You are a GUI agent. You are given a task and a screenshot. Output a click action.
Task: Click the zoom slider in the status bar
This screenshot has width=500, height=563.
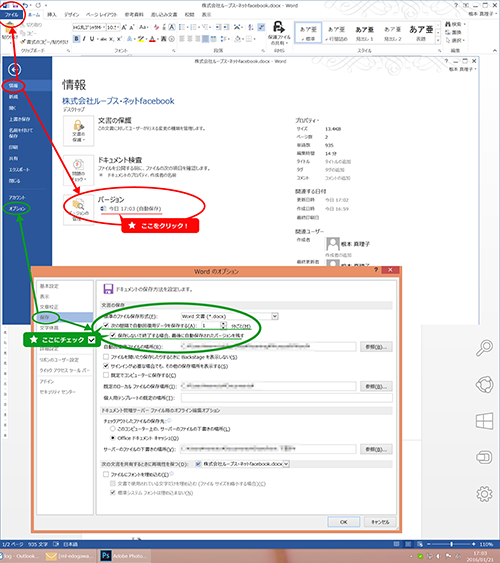click(x=451, y=544)
